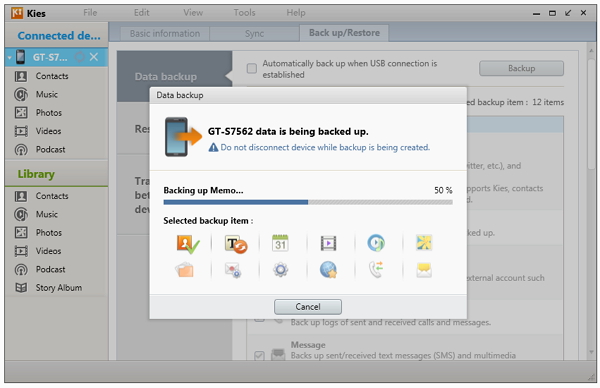Select the envelope message backup item icon
The width and height of the screenshot is (600, 388).
pyautogui.click(x=424, y=270)
